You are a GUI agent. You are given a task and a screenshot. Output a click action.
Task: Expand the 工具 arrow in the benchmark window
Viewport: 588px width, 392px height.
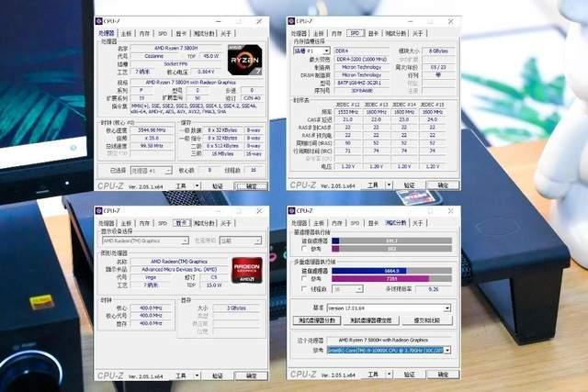(389, 374)
